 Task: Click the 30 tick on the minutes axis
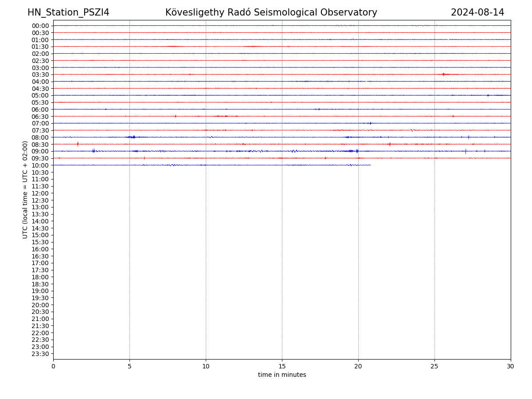511,367
